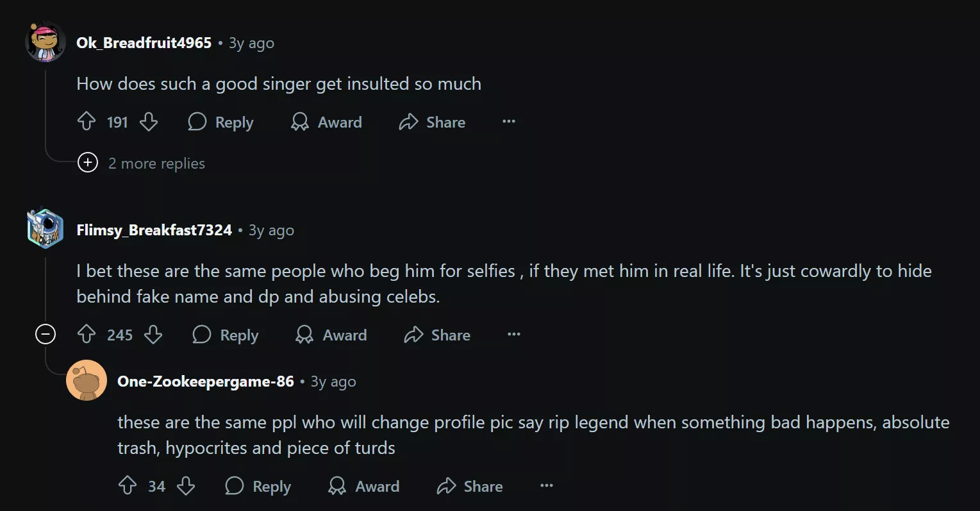Viewport: 980px width, 511px height.
Task: Open more options on One-Zookeepergame-86's reply
Action: point(547,486)
